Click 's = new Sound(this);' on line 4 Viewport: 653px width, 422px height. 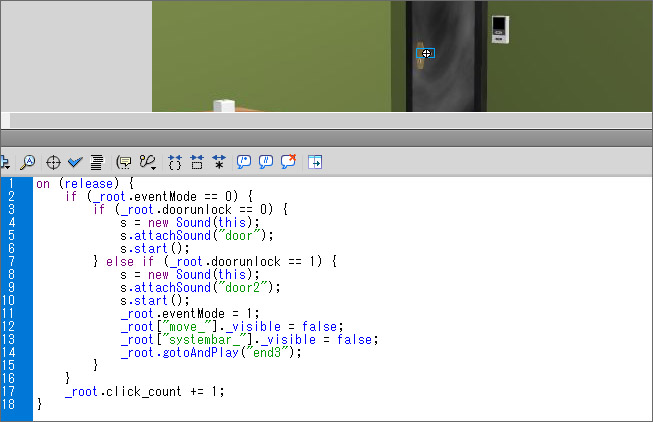pos(190,222)
